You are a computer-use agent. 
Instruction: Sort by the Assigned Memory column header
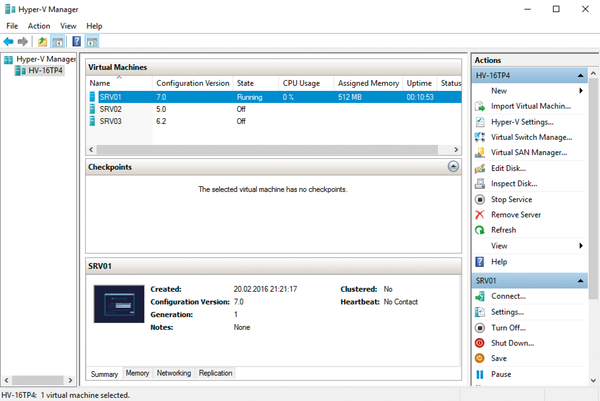click(x=368, y=83)
